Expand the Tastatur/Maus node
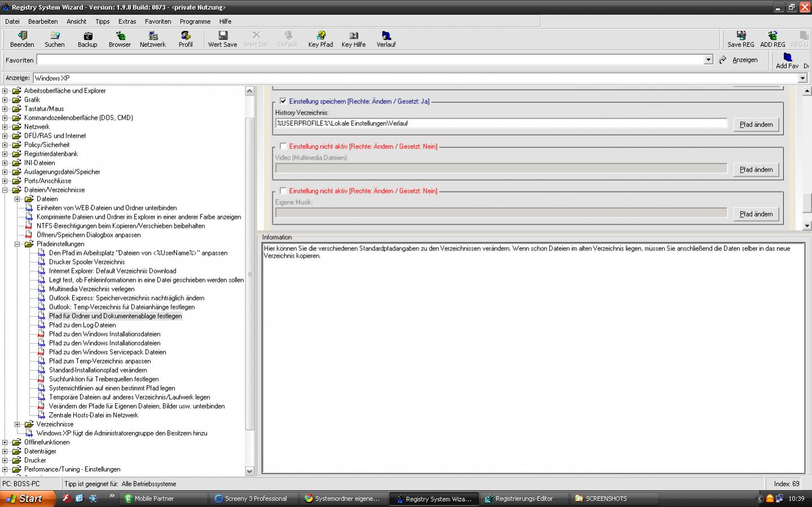This screenshot has height=507, width=812. (5, 109)
